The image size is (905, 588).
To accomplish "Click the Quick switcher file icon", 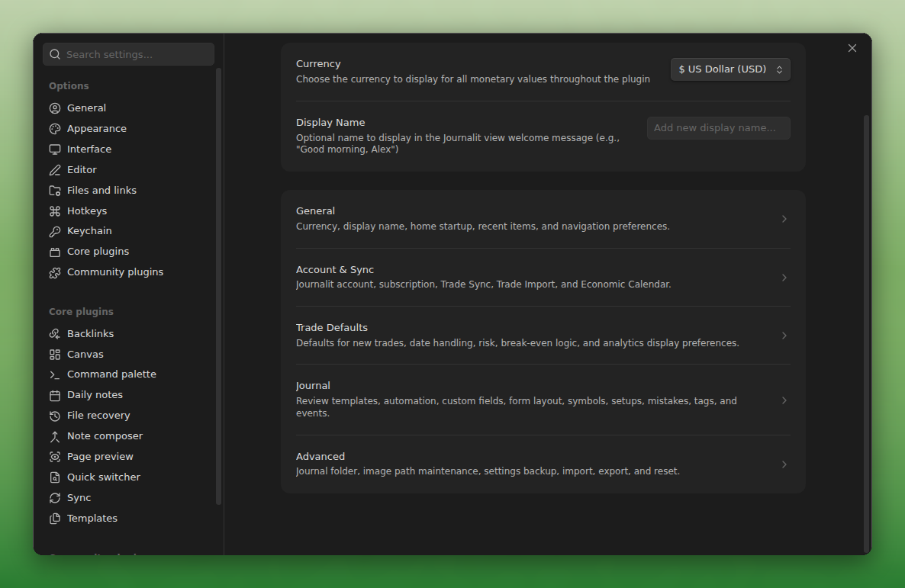I will (55, 477).
